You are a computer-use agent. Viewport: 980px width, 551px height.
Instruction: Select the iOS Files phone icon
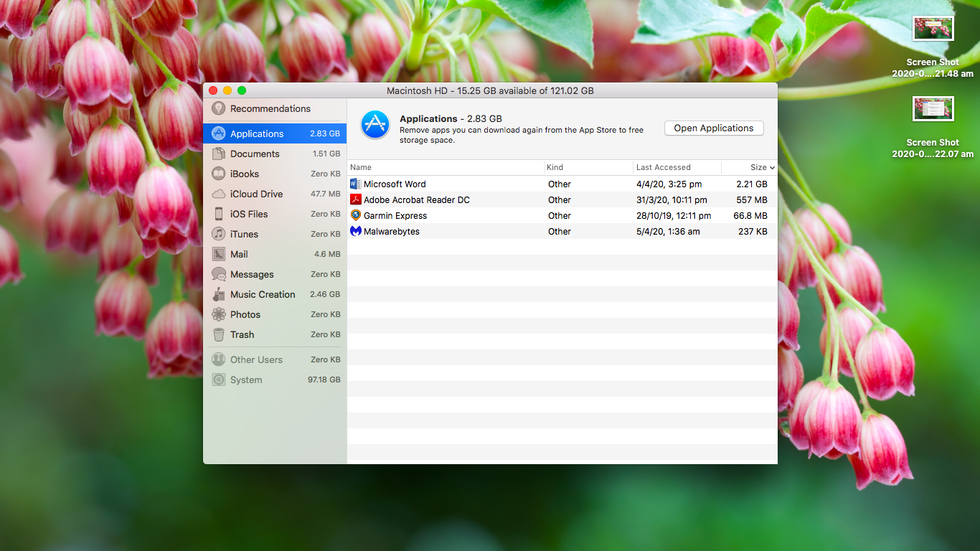pos(219,214)
